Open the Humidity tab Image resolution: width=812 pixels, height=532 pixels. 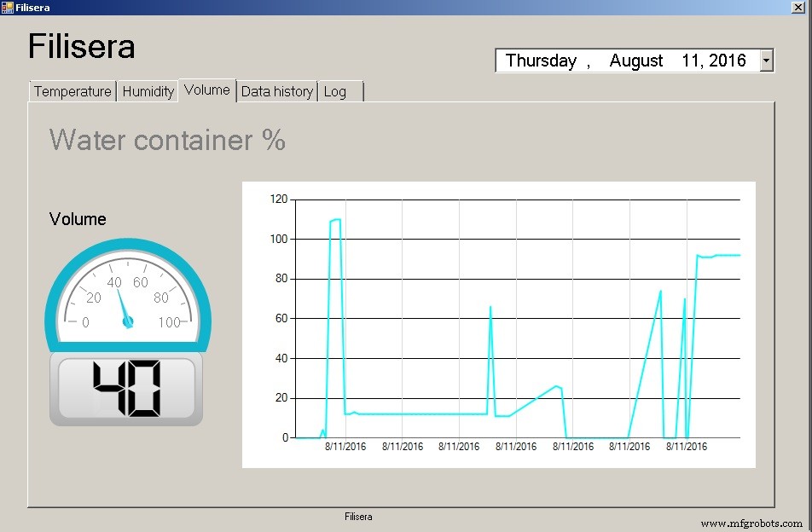(147, 91)
